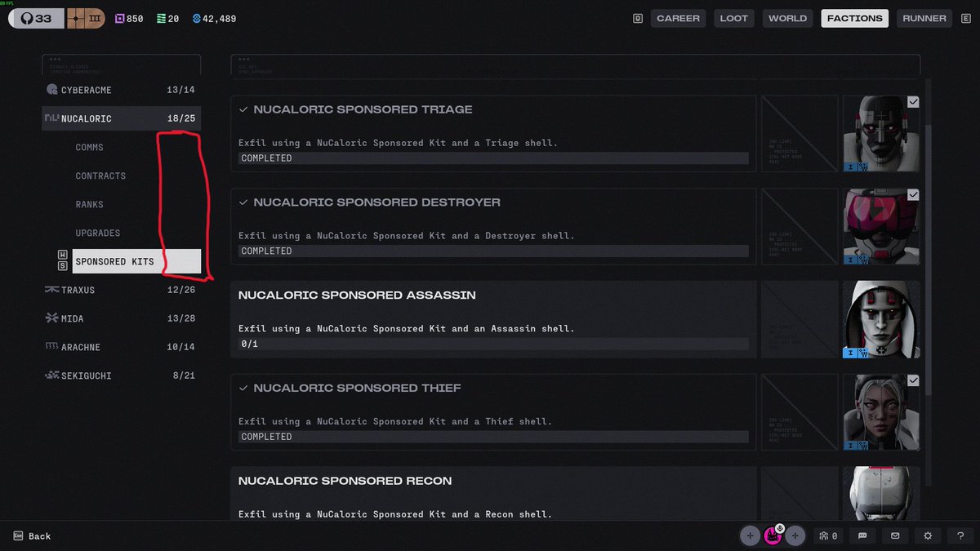Toggle the Destroyer portrait checkmark box

coord(913,195)
